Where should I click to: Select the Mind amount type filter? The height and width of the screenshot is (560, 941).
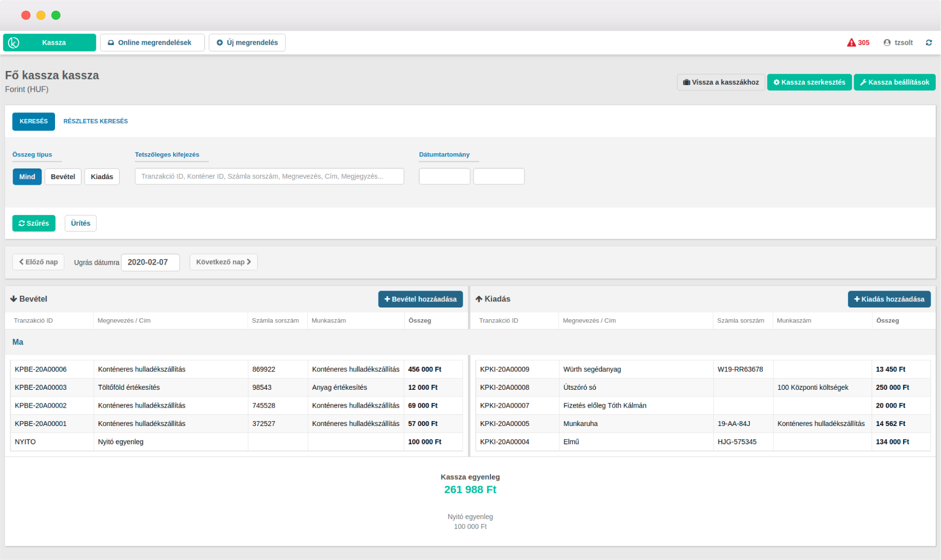[x=27, y=177]
